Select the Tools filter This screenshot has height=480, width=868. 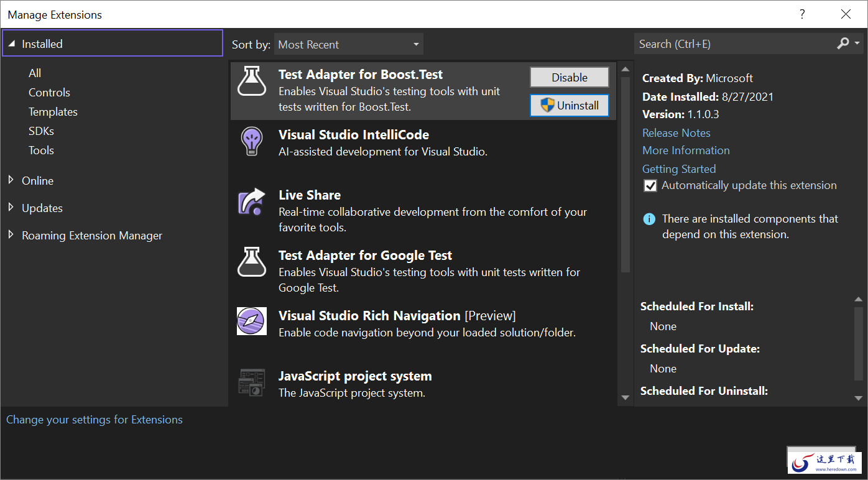(41, 150)
